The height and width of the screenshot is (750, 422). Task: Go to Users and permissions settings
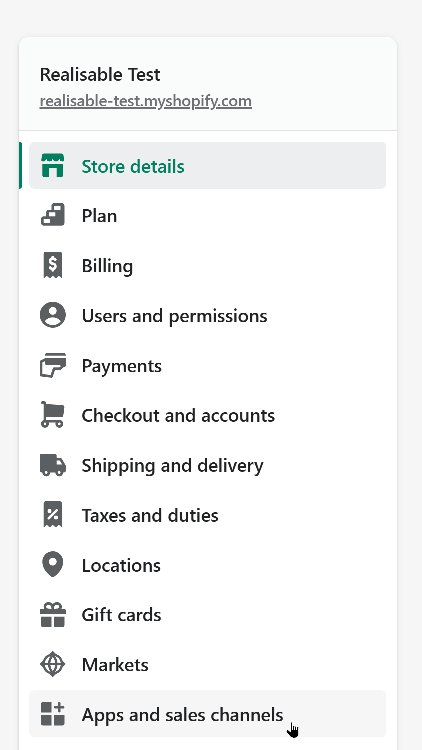coord(208,316)
